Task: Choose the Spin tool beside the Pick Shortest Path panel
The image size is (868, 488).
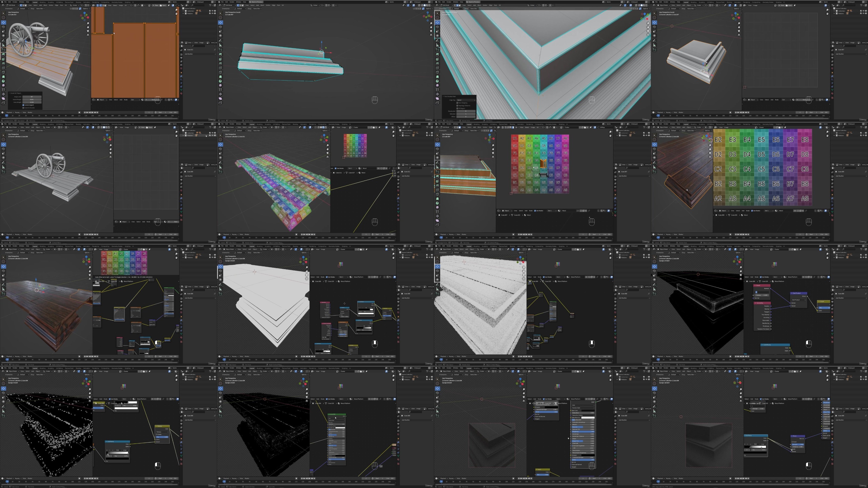Action: pos(438,81)
